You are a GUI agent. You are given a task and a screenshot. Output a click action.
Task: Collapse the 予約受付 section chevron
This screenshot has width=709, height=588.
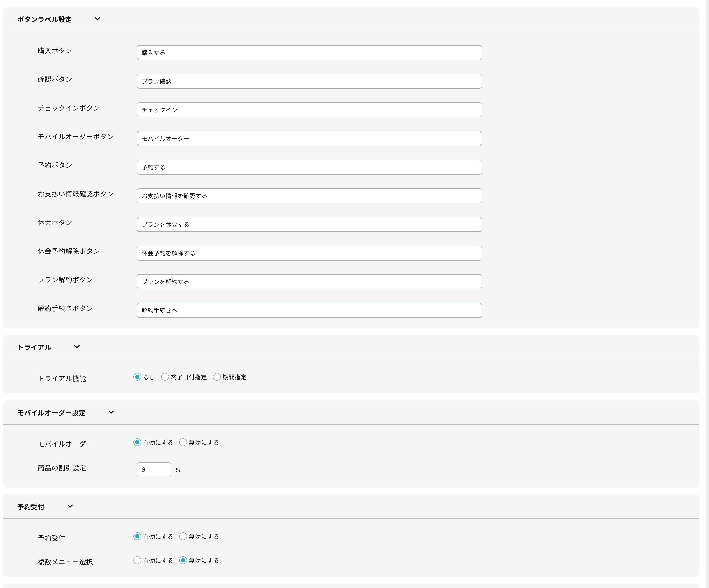(x=70, y=506)
